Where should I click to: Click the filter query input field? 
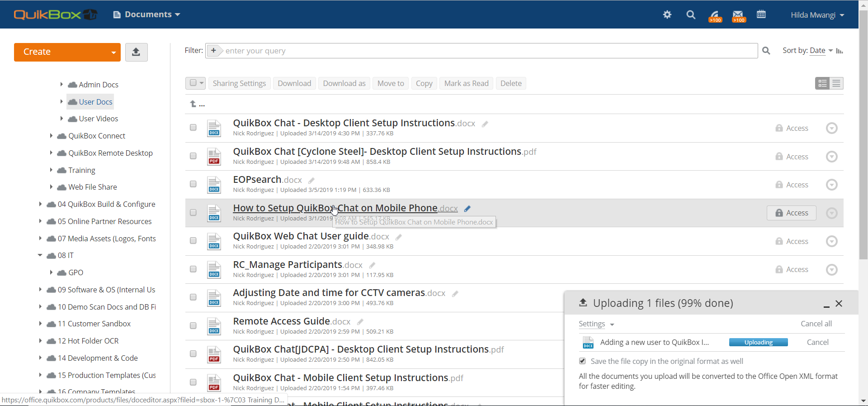488,51
